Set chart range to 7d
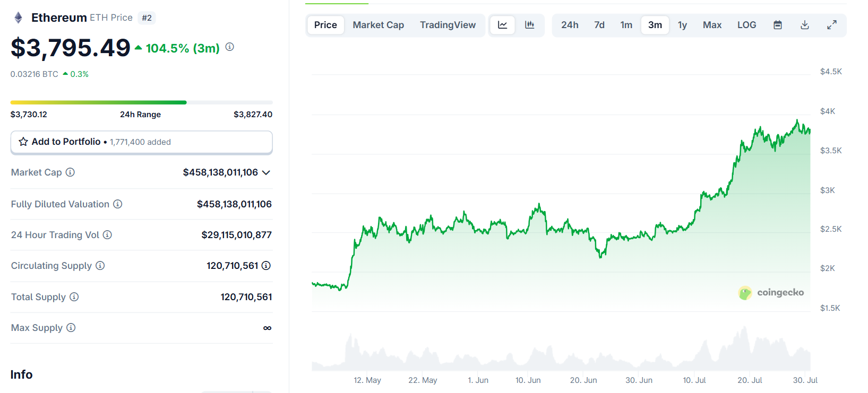 599,25
